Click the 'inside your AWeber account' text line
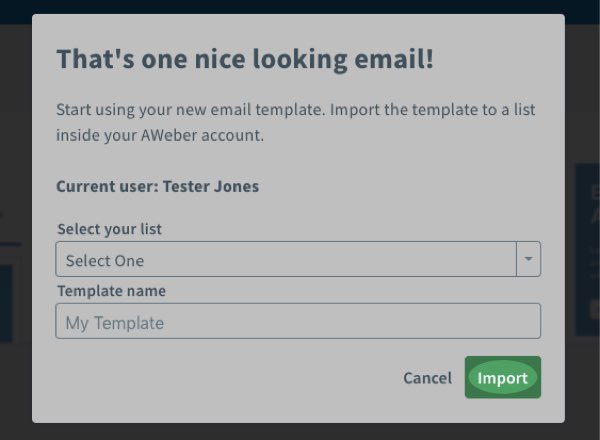The width and height of the screenshot is (600, 440). 160,134
